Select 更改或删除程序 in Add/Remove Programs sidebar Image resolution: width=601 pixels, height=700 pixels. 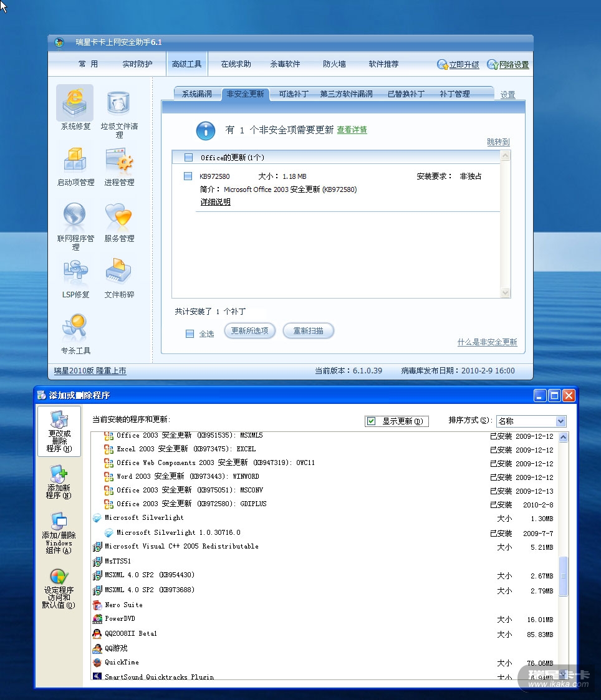pyautogui.click(x=59, y=431)
